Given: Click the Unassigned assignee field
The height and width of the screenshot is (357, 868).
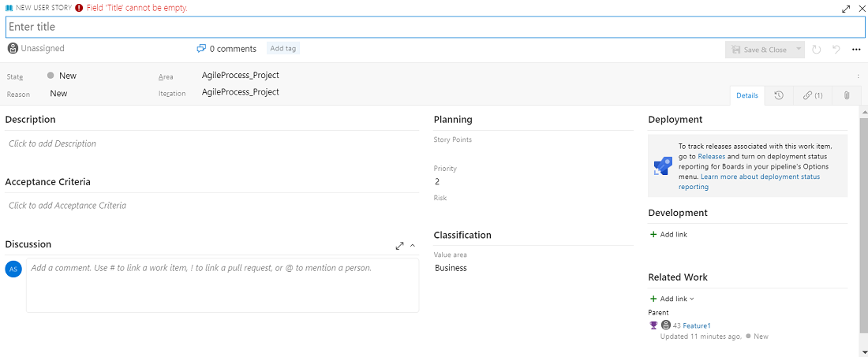Looking at the screenshot, I should coord(36,48).
